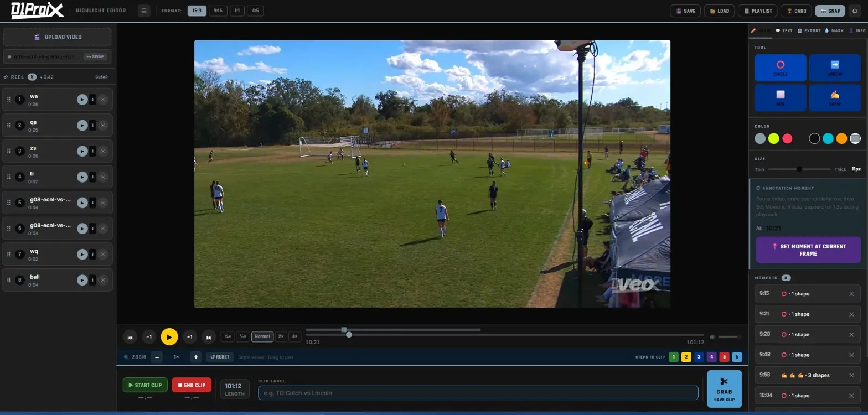Click the Thin/Thick size slider
Screen dimensions: 868x415
pos(799,169)
